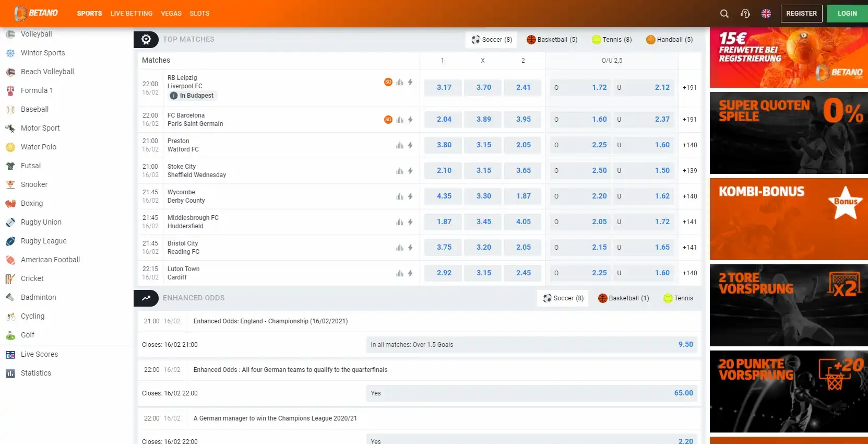Open the Preston vs Watford FC match
This screenshot has height=444, width=868.
click(x=183, y=145)
